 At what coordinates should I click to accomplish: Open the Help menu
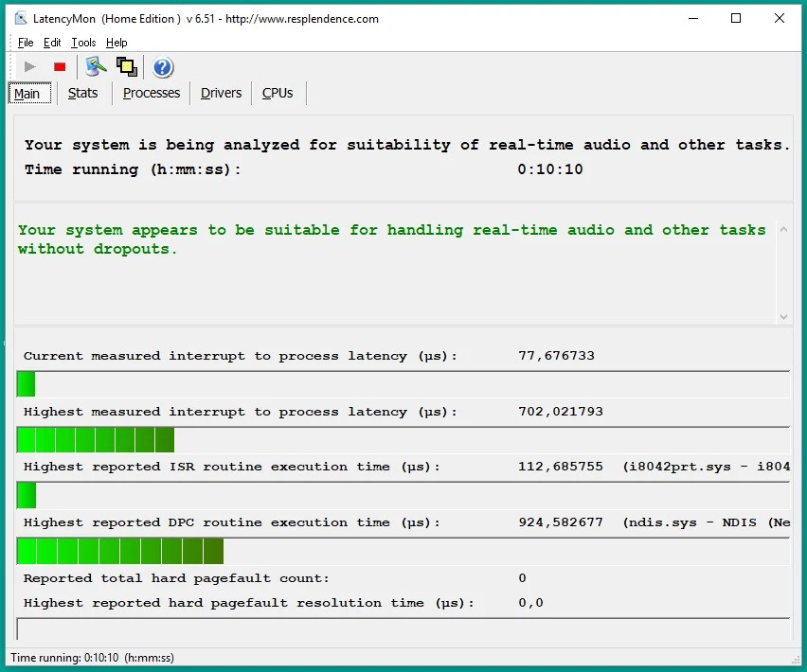[x=117, y=43]
